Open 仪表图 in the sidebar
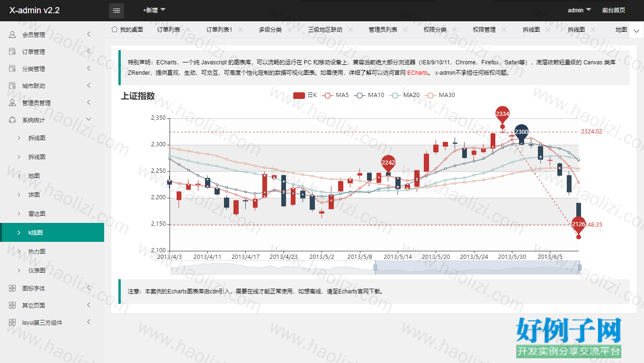The width and height of the screenshot is (644, 363). pyautogui.click(x=37, y=270)
